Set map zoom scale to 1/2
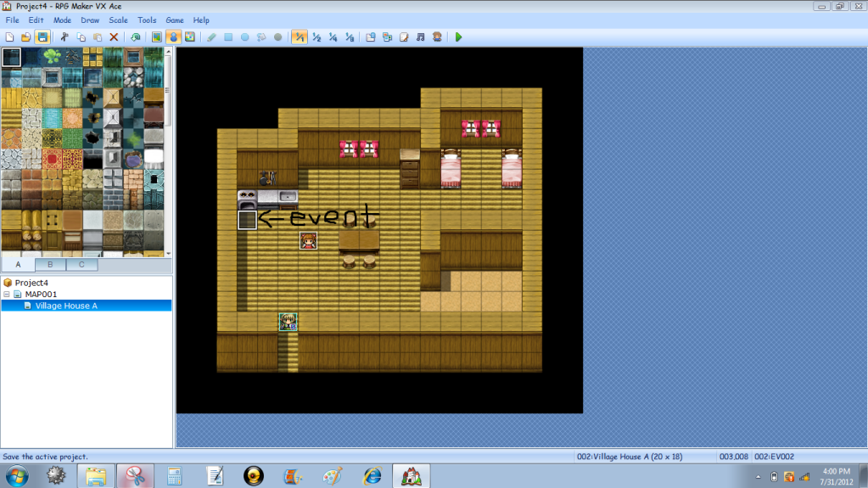The image size is (868, 488). click(x=316, y=37)
